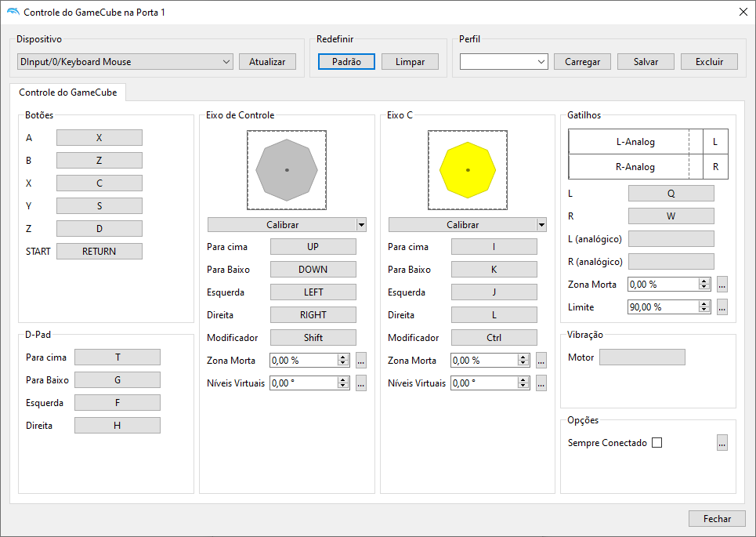Viewport: 756px width, 537px height.
Task: Click the Salvar profile button
Action: tap(646, 62)
